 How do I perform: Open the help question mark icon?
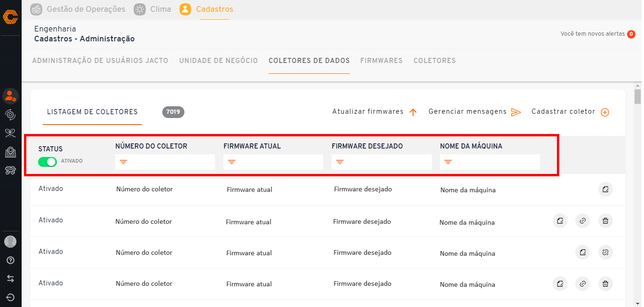pos(10,260)
